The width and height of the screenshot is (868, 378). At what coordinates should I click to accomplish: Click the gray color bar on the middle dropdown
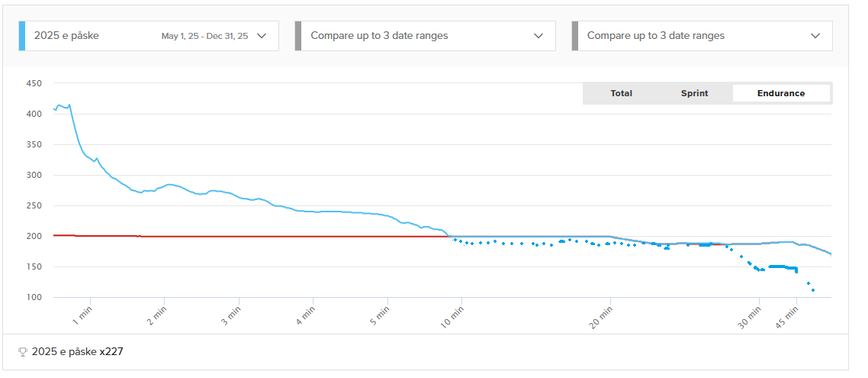(298, 36)
